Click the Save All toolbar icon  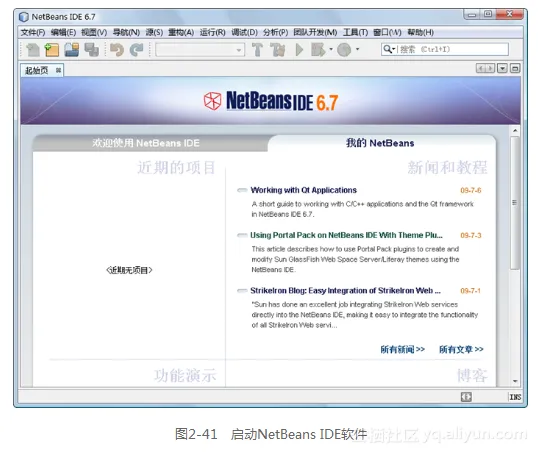point(92,50)
